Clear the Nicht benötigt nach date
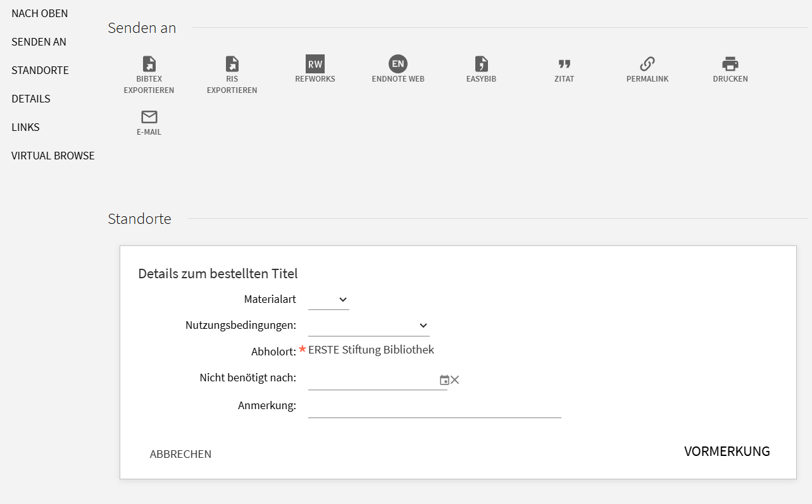 tap(455, 380)
